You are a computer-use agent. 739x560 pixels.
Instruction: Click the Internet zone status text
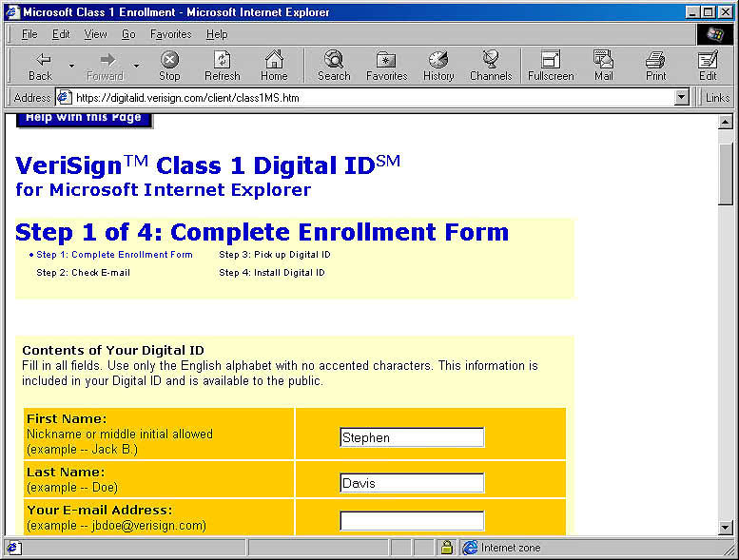[511, 548]
